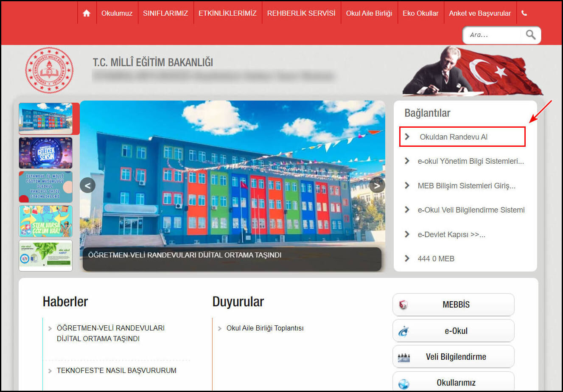Click the magnifier icon to search
Image resolution: width=563 pixels, height=392 pixels.
point(530,35)
